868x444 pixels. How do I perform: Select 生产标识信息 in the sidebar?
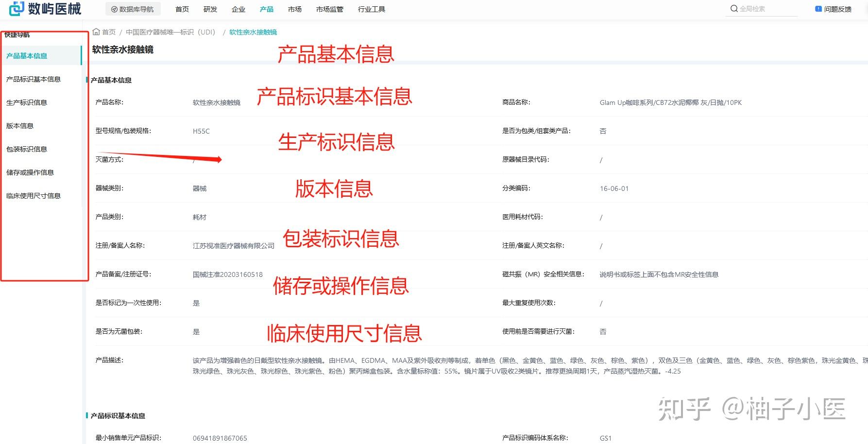click(26, 102)
